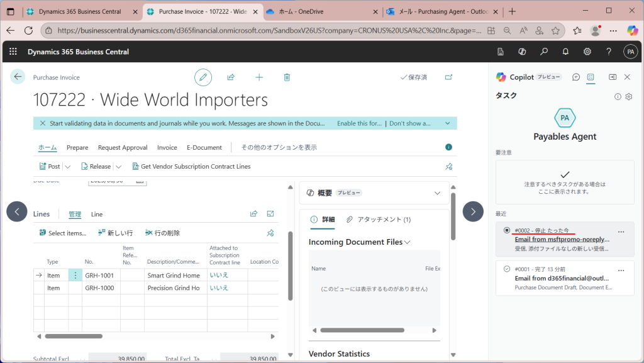
Task: Click the Lines grid horizontal scrollbar
Action: tap(74, 337)
